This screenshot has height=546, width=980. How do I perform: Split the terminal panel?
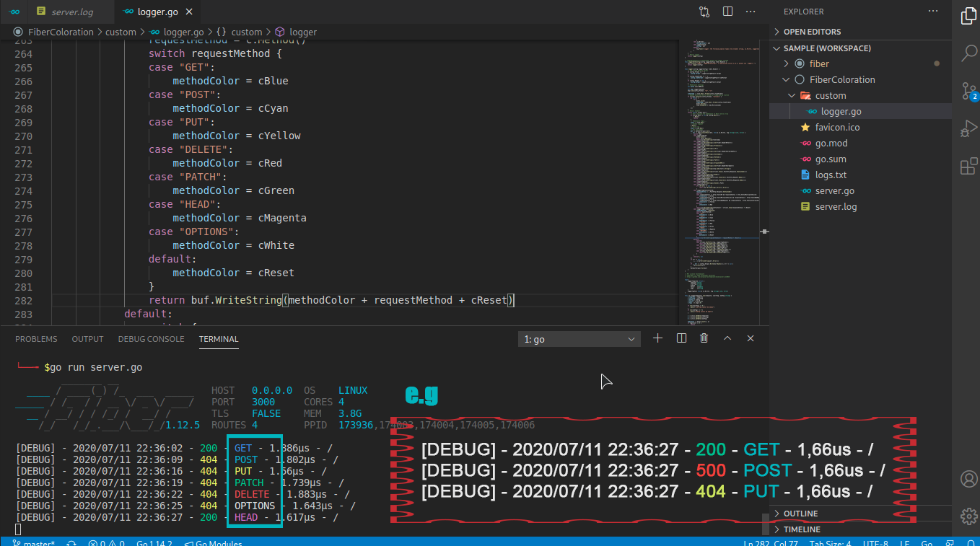[681, 338]
